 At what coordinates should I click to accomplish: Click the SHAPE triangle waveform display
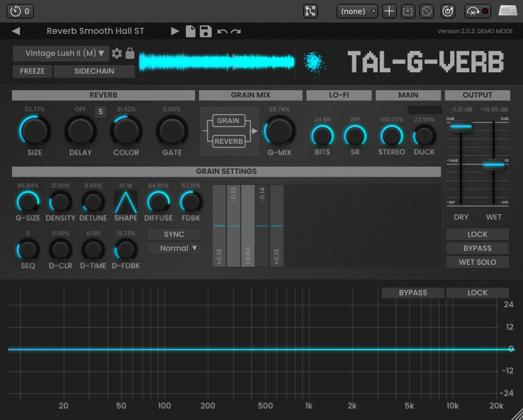pos(125,202)
